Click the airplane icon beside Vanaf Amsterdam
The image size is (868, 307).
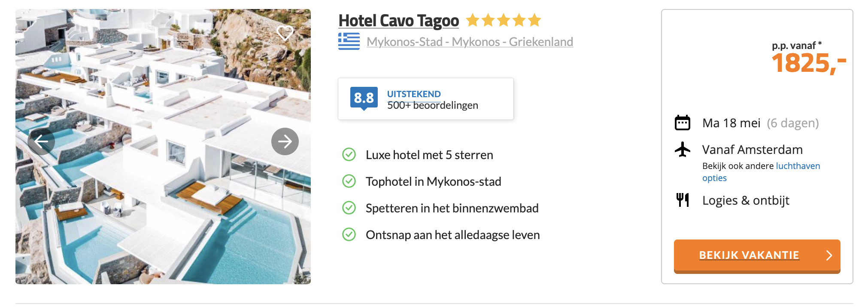pyautogui.click(x=682, y=150)
